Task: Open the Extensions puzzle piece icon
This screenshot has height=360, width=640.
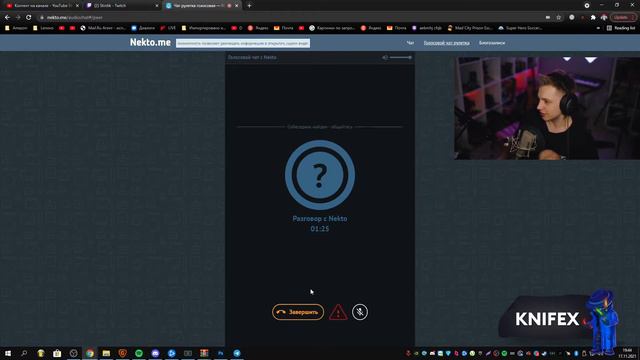Action: pos(593,18)
